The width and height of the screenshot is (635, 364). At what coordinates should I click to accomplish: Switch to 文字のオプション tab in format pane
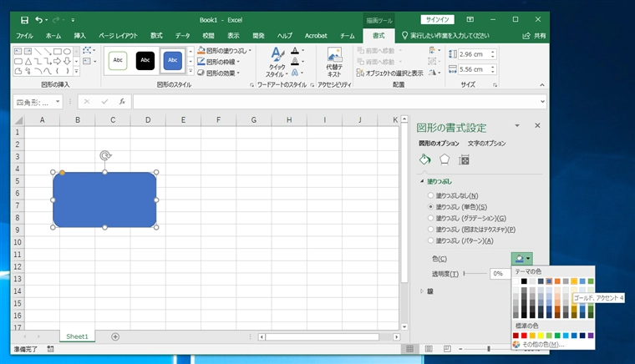[486, 144]
